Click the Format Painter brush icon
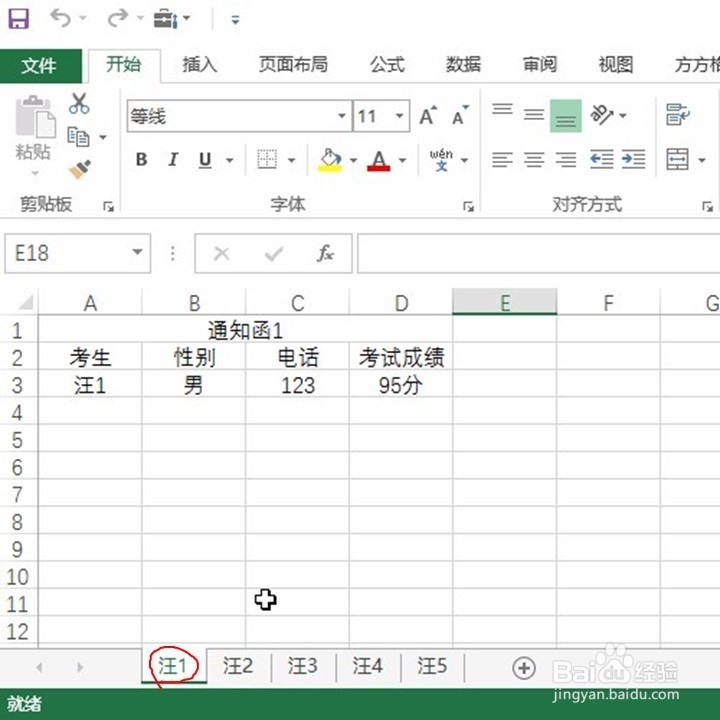The height and width of the screenshot is (720, 720). tap(79, 169)
